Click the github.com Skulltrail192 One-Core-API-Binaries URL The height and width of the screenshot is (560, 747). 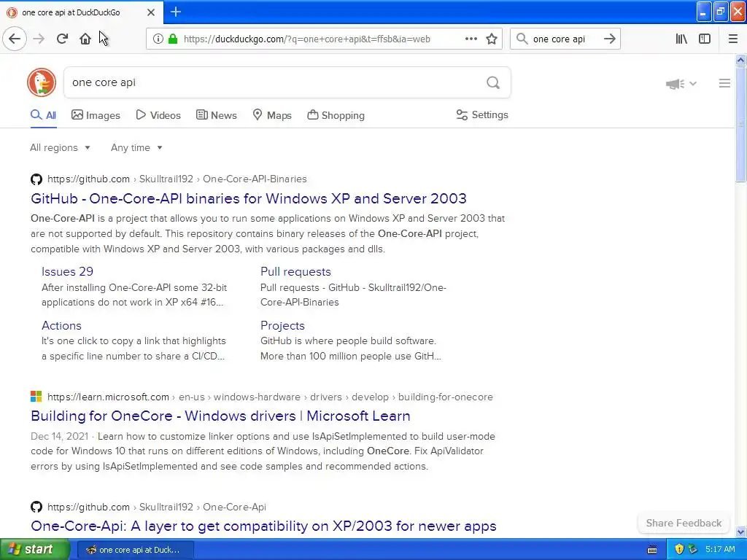[177, 179]
